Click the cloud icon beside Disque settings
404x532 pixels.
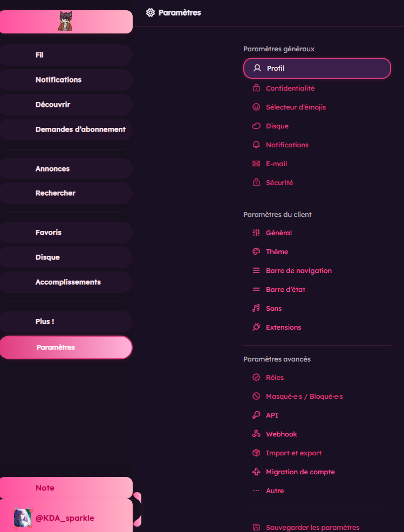[256, 126]
